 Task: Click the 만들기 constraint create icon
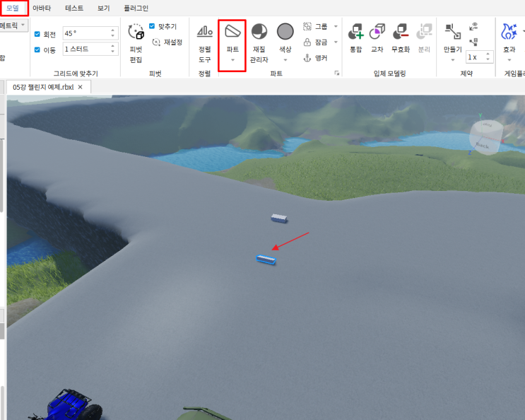(x=453, y=32)
